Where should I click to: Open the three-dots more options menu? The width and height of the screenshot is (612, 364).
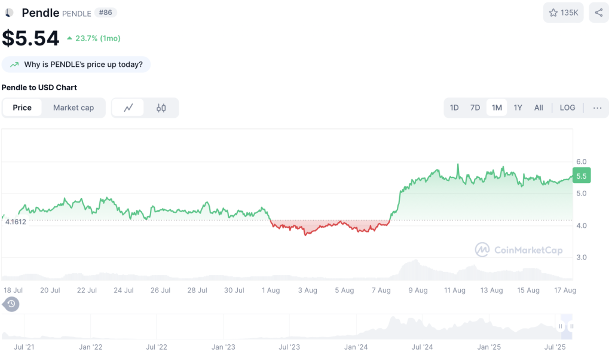pos(597,108)
